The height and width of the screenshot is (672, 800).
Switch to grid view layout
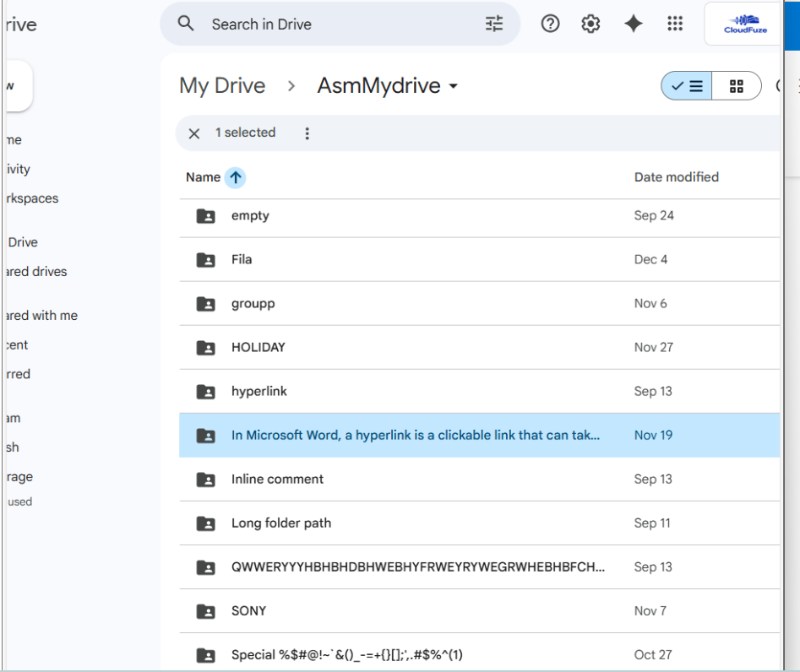tap(735, 85)
